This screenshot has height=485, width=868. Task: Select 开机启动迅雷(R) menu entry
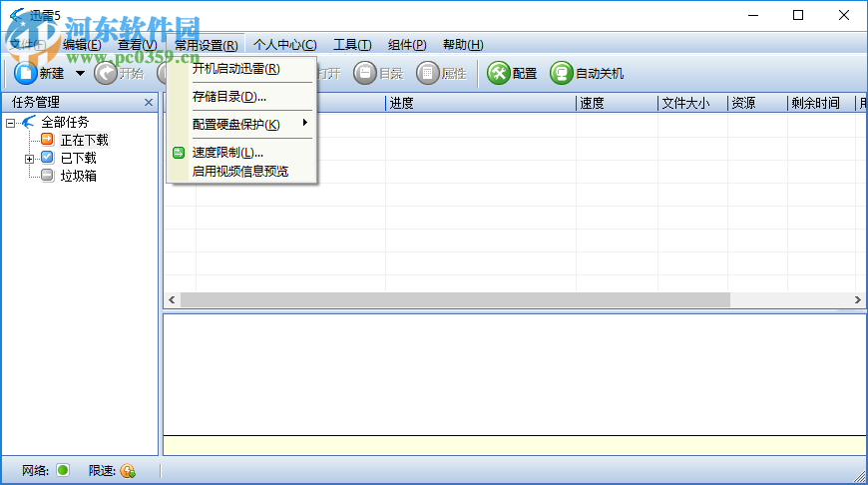(x=241, y=69)
